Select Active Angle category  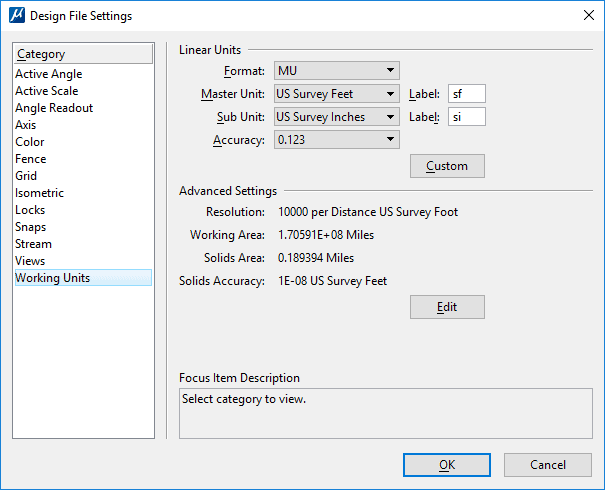coord(49,74)
